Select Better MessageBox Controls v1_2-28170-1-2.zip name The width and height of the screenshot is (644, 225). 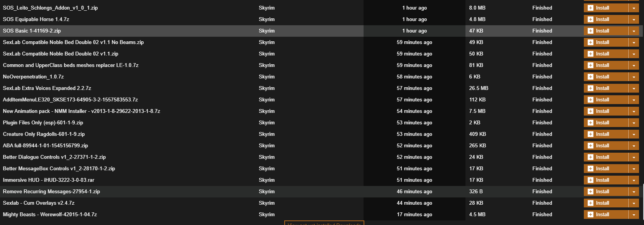click(x=59, y=168)
